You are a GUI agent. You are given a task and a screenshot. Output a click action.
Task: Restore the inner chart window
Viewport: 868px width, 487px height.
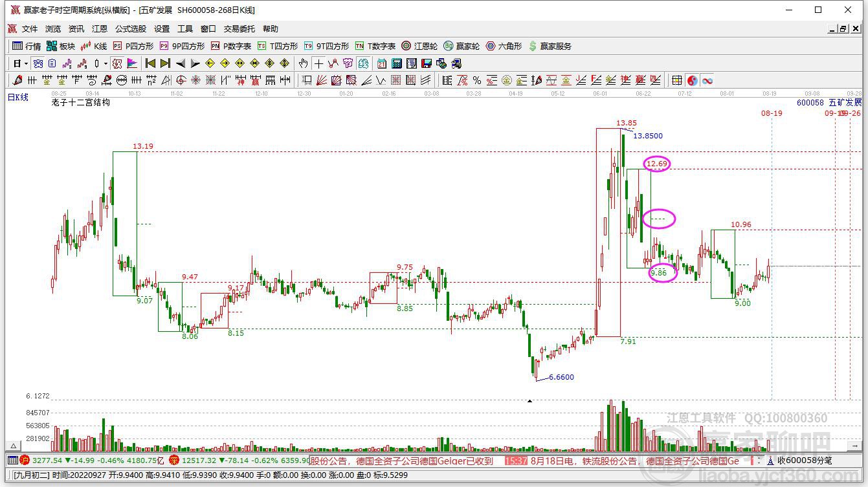point(843,28)
